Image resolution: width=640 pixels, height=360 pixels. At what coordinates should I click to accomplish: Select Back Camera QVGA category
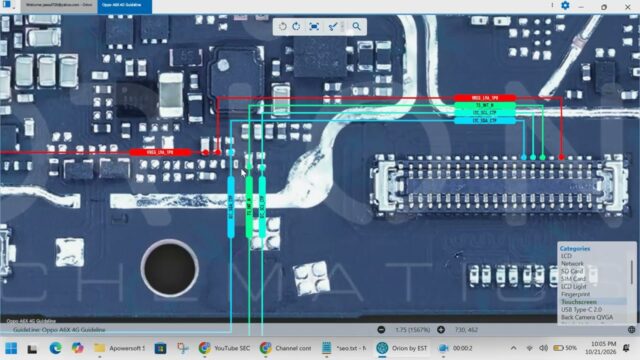587,317
